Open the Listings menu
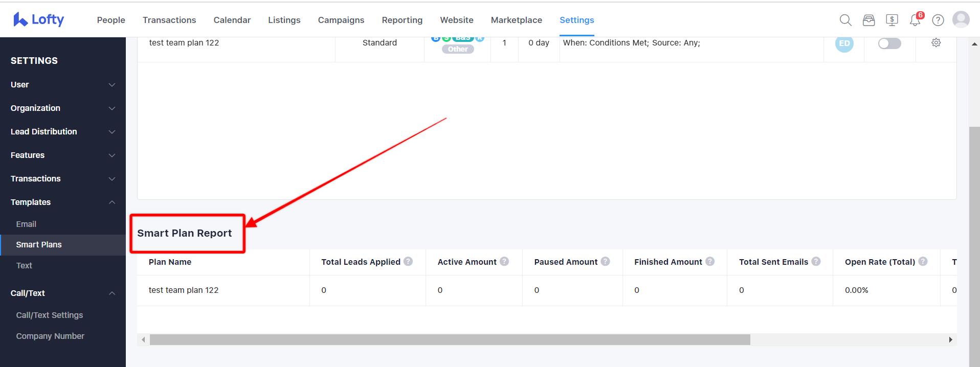 [x=284, y=20]
